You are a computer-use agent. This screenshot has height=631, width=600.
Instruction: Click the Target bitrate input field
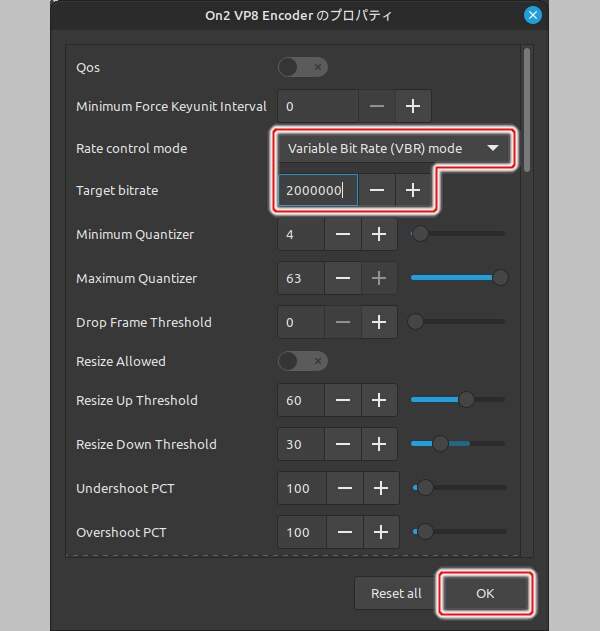317,190
